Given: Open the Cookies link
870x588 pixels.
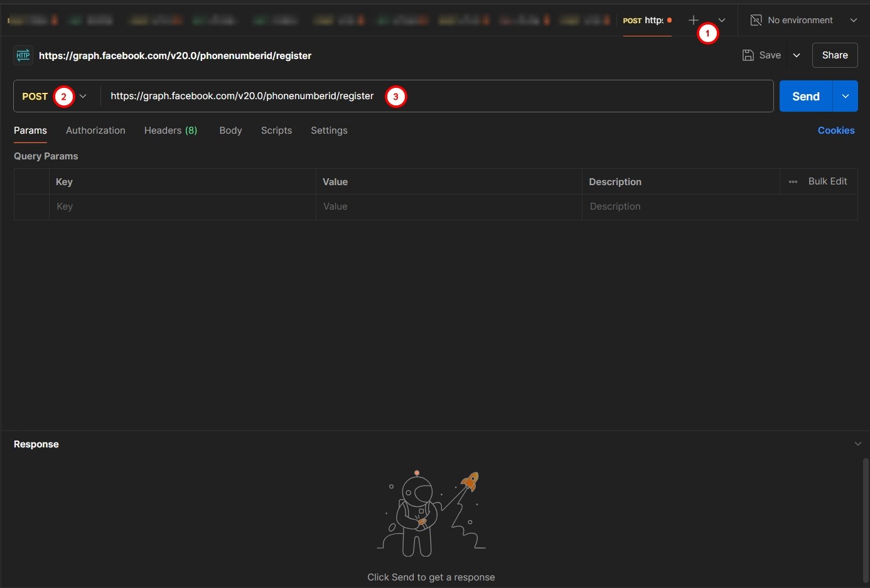Looking at the screenshot, I should (x=835, y=131).
